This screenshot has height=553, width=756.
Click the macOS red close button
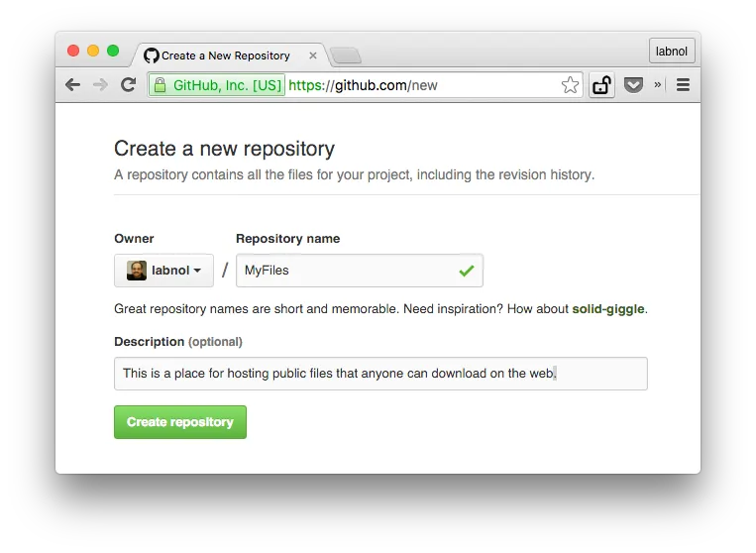[73, 51]
